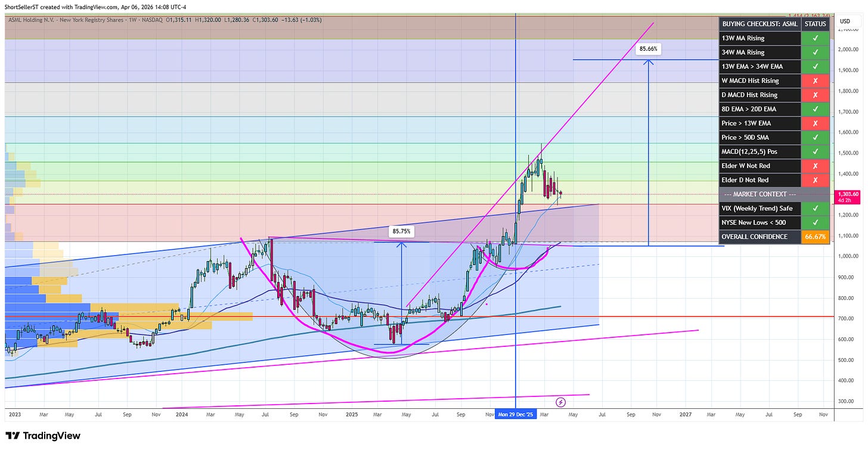This screenshot has width=868, height=450.
Task: Click the orange 66.67% confidence cell
Action: (x=815, y=237)
